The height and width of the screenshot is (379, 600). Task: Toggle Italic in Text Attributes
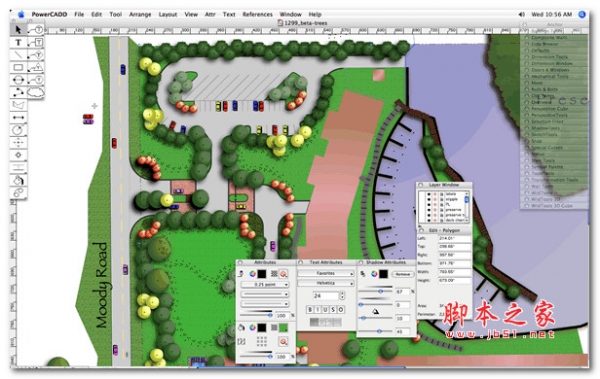[x=318, y=309]
